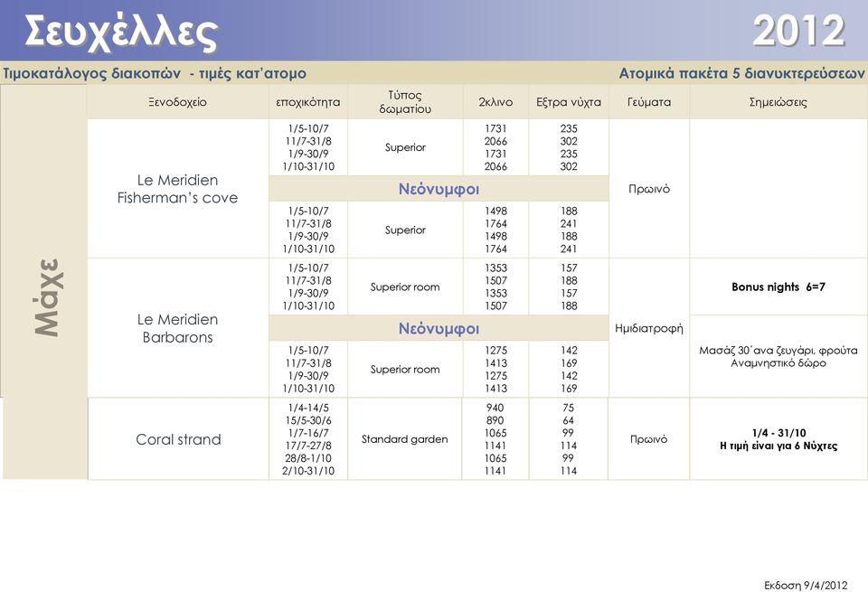Click the Bonus nights 6=7 note
Image resolution: width=868 pixels, height=592 pixels.
778,287
